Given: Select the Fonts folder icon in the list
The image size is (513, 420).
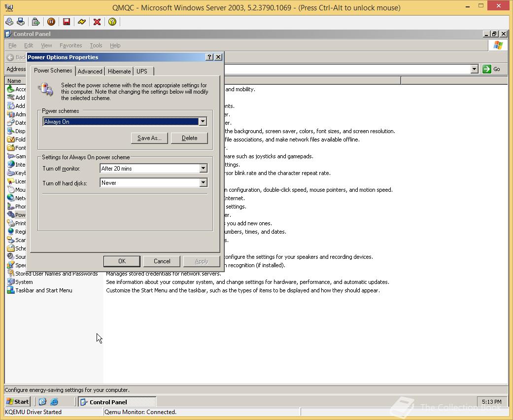Looking at the screenshot, I should click(11, 147).
